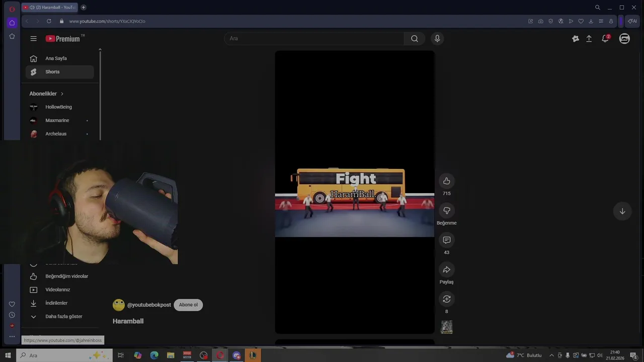Open the remix icon showing 8
The height and width of the screenshot is (362, 644).
446,299
